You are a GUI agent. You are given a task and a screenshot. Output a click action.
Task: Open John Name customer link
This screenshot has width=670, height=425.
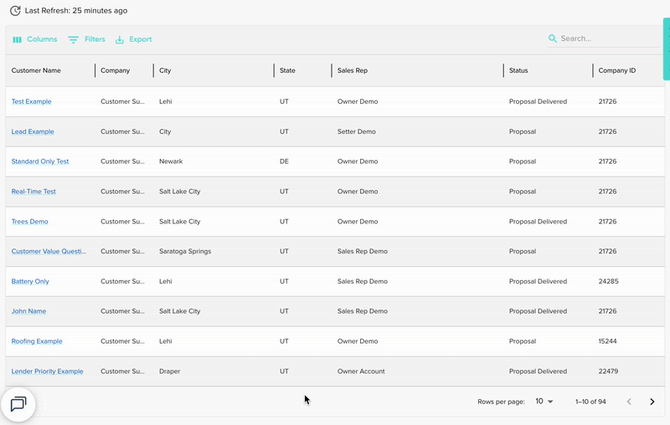28,312
